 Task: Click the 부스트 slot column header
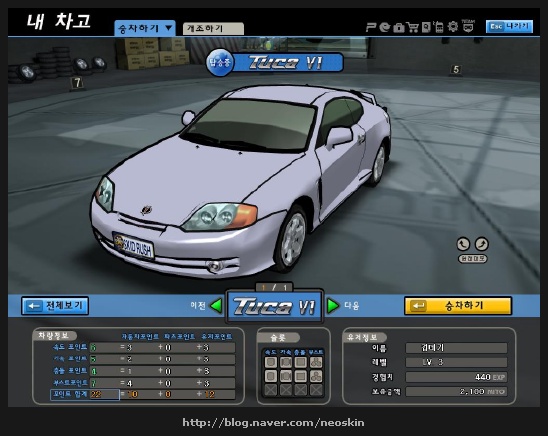316,352
